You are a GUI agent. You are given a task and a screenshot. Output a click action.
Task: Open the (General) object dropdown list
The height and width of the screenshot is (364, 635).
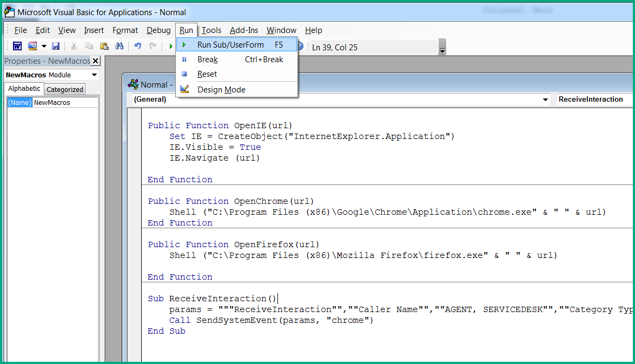point(545,100)
